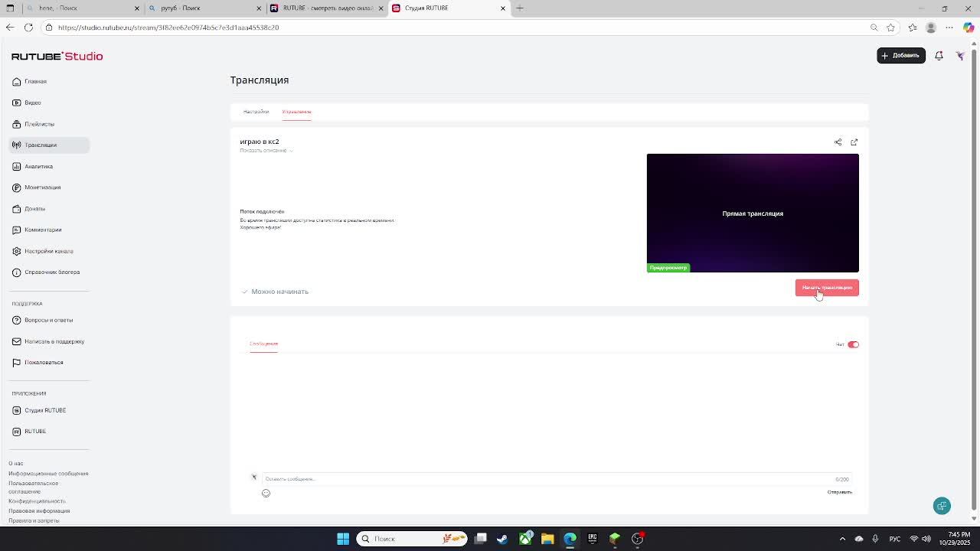Image resolution: width=980 pixels, height=551 pixels.
Task: Show hidden tray icons chevron
Action: [842, 539]
